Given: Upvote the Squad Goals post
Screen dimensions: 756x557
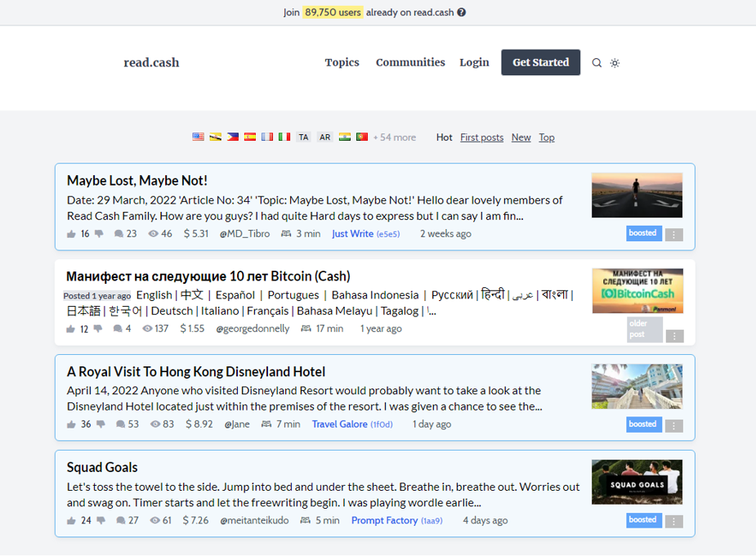Looking at the screenshot, I should coord(71,521).
